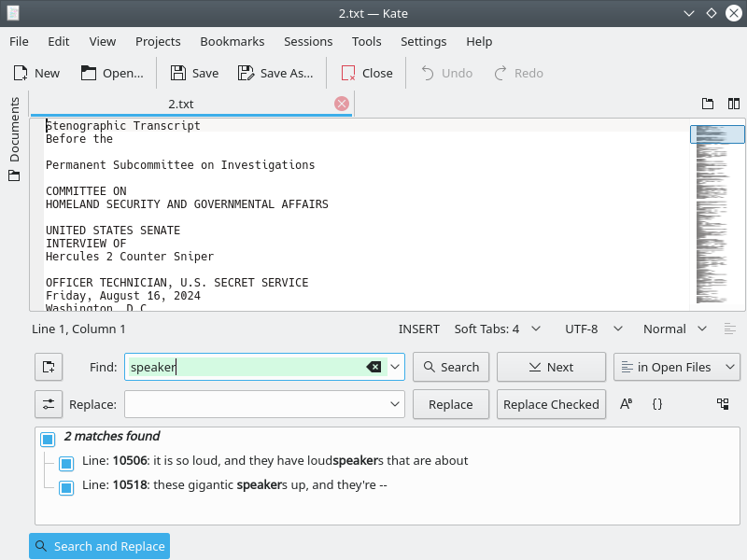Viewport: 747px width, 560px height.
Task: Uncheck the Line 10518 match checkbox
Action: point(66,488)
